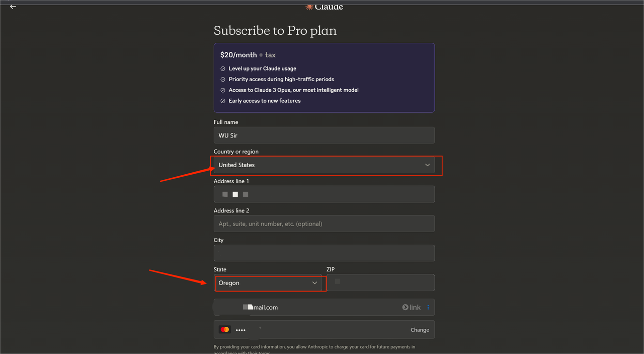
Task: Click the State label above Oregon
Action: coord(220,269)
